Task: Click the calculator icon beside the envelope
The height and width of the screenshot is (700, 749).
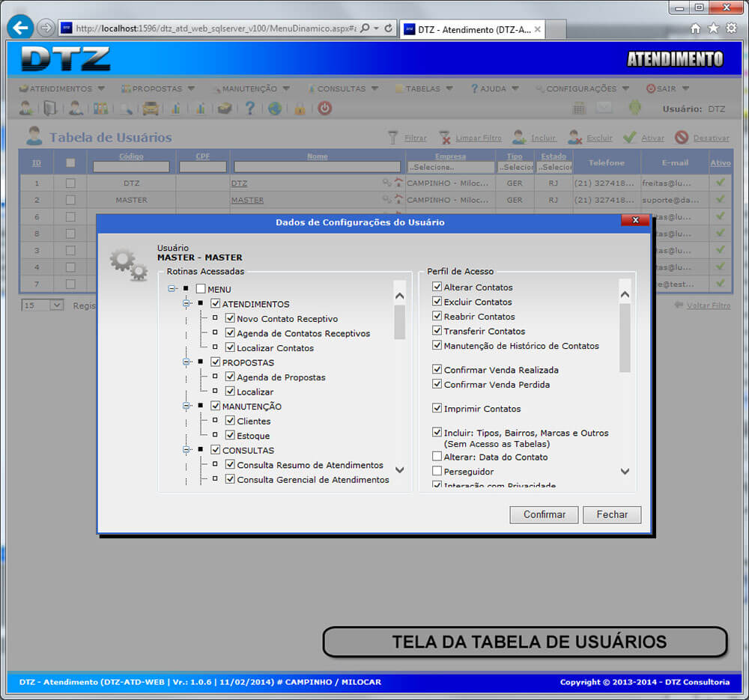Action: 579,108
